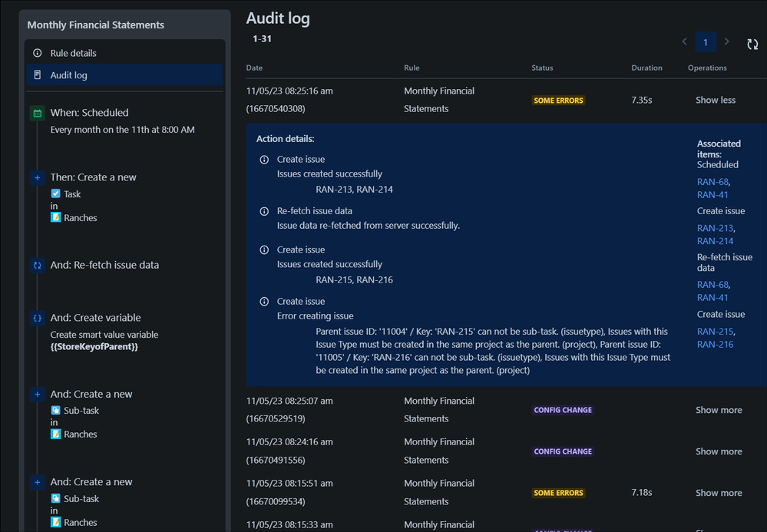The width and height of the screenshot is (767, 532).
Task: Select the Audit log sidebar item
Action: click(124, 74)
